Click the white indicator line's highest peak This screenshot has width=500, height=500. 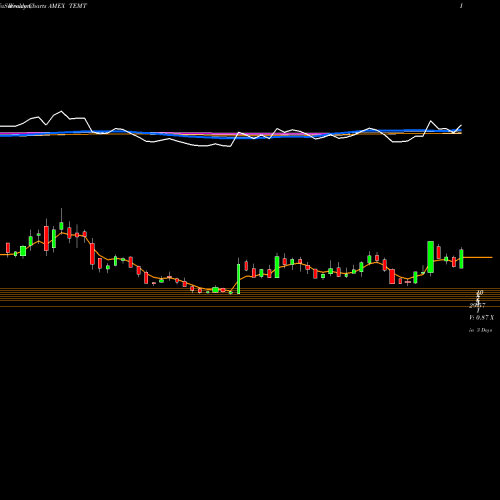pyautogui.click(x=61, y=111)
